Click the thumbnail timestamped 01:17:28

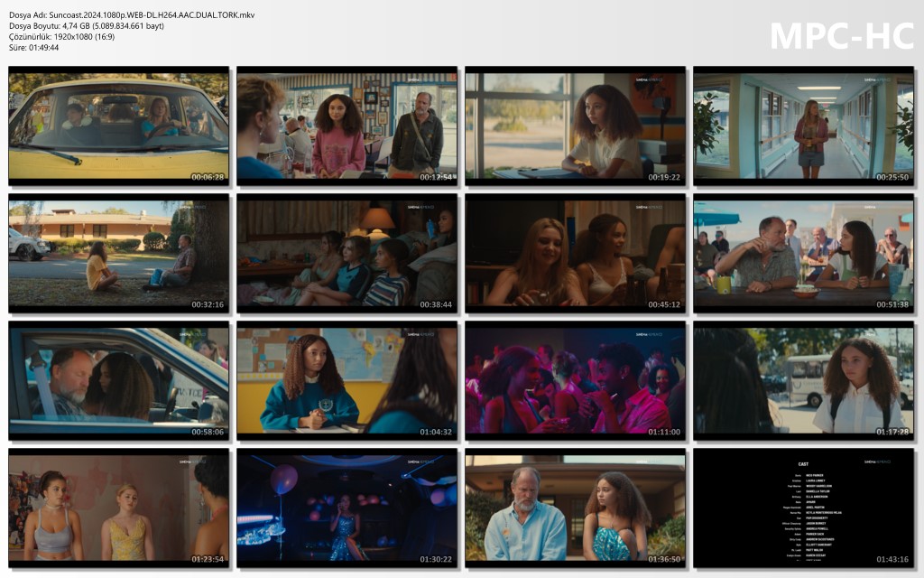(x=803, y=380)
